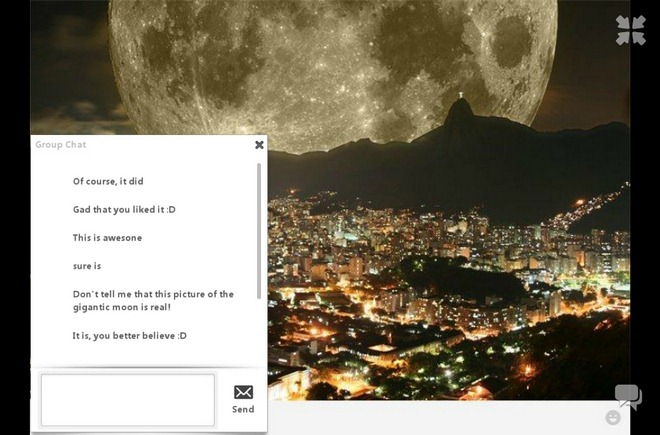Click the Group Chat scrollbar thumb
Screen dimensions: 660x435
coord(259,231)
